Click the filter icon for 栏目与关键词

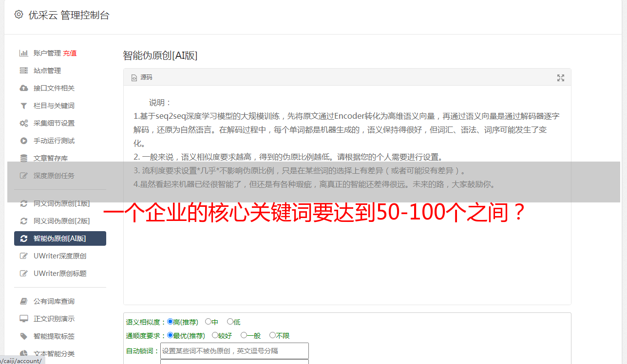23,106
